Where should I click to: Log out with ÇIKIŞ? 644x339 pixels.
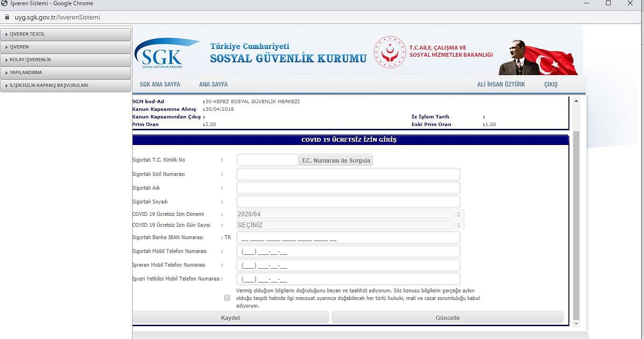tap(551, 84)
